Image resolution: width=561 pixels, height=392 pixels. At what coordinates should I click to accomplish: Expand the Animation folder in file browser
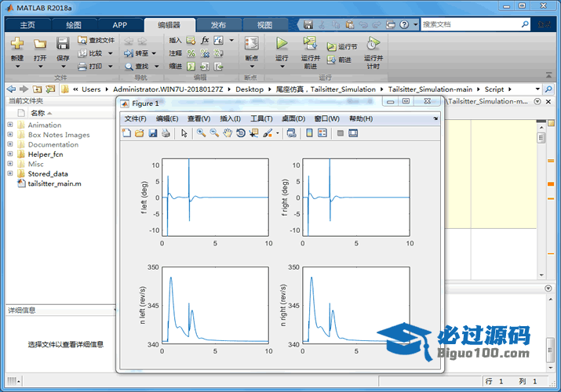click(10, 125)
